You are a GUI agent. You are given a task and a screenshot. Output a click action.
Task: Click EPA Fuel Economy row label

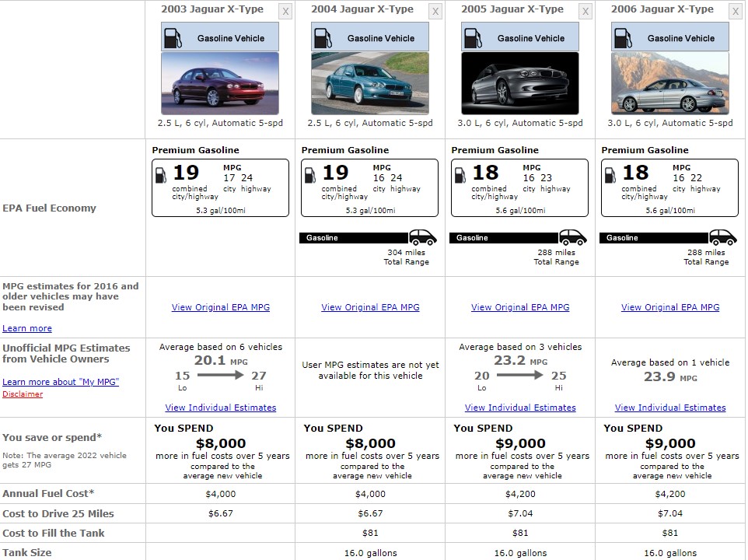(x=49, y=208)
